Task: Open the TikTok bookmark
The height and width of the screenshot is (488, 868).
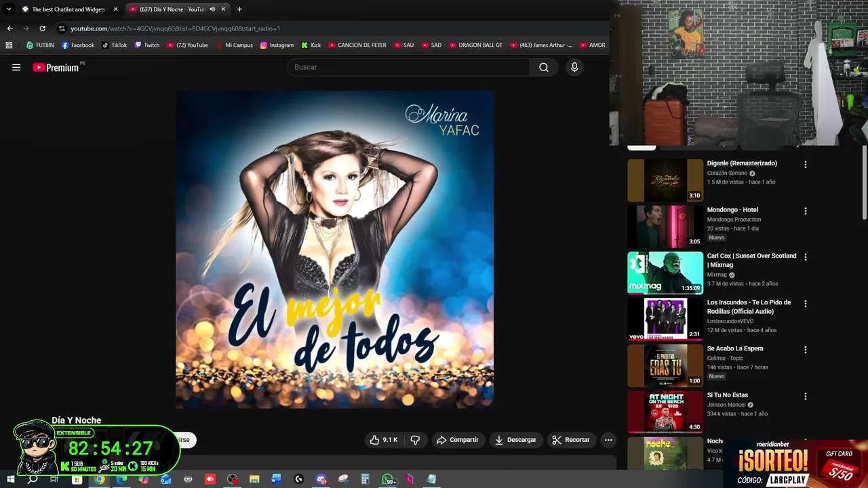Action: click(x=115, y=45)
